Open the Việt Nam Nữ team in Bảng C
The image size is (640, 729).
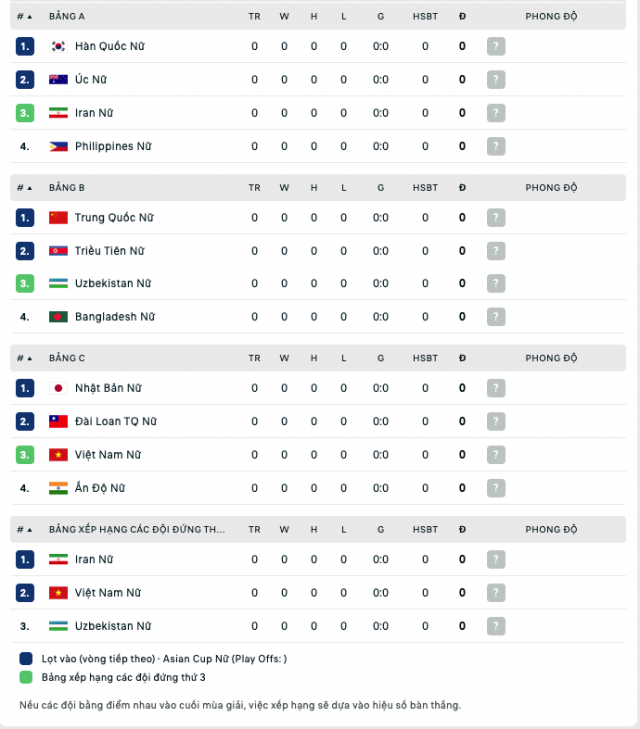[x=108, y=455]
